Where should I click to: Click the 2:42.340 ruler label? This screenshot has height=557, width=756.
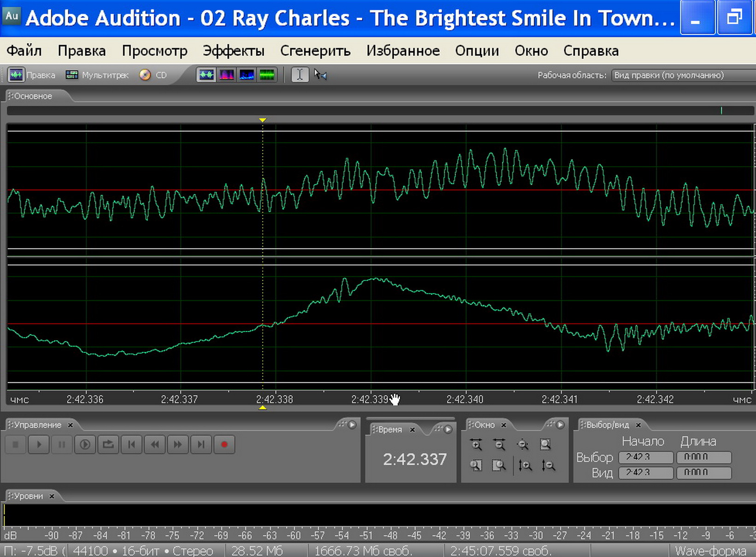[x=465, y=399]
